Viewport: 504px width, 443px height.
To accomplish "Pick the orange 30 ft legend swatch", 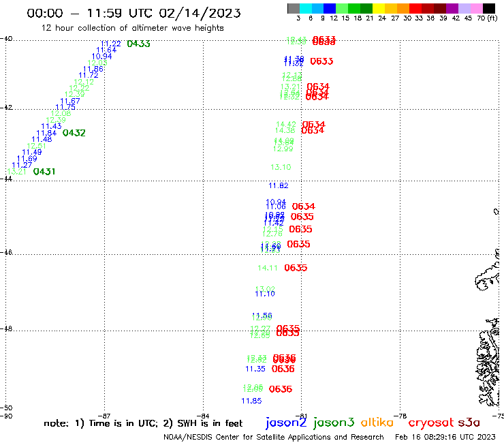I will (403, 8).
